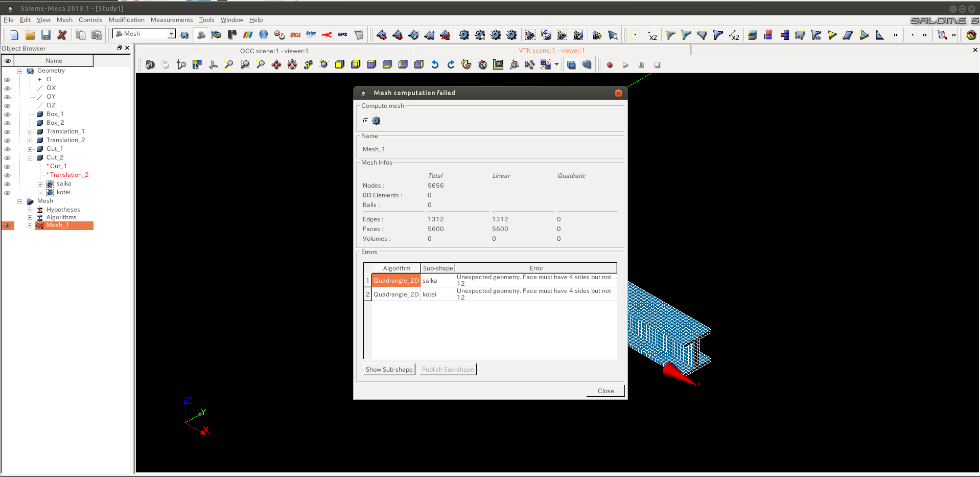Toggle visibility eye for OX axis

(x=7, y=88)
